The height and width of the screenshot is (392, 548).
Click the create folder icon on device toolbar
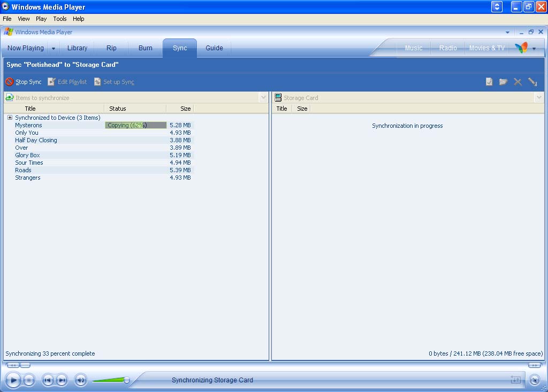point(503,82)
